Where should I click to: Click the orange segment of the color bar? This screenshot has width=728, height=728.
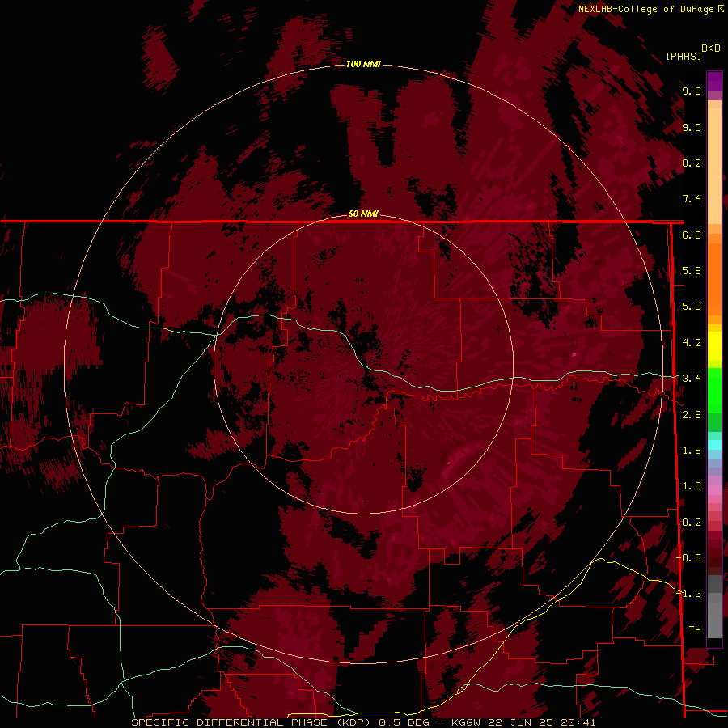click(714, 274)
